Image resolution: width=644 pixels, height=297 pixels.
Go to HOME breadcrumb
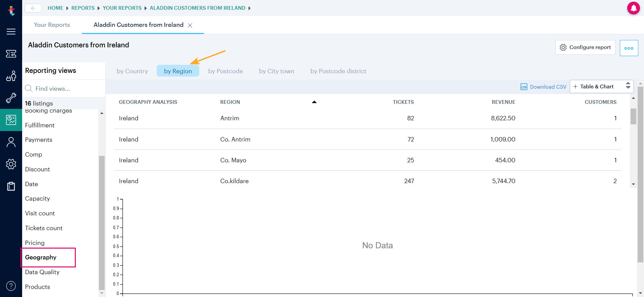pyautogui.click(x=55, y=8)
